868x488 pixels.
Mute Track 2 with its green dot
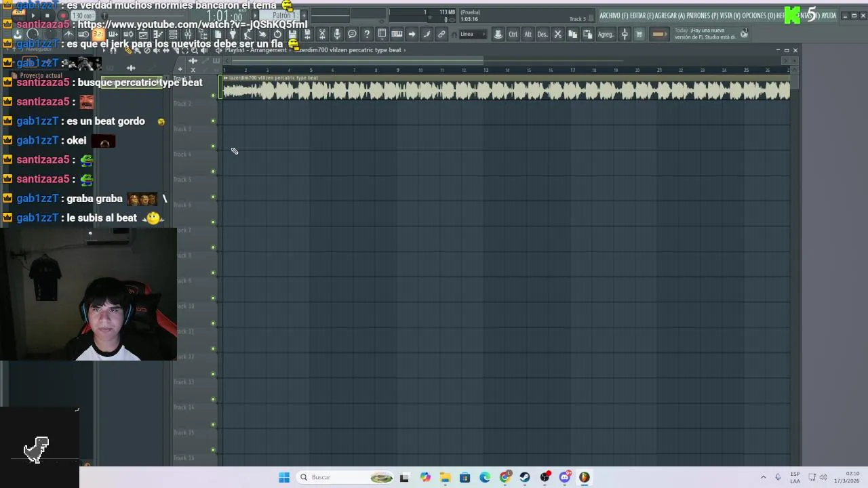pyautogui.click(x=213, y=121)
